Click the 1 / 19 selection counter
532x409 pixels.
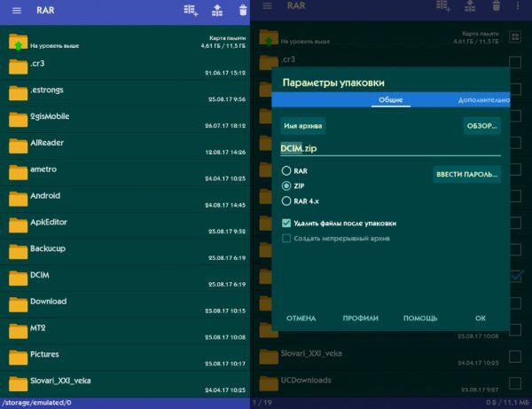(x=262, y=403)
